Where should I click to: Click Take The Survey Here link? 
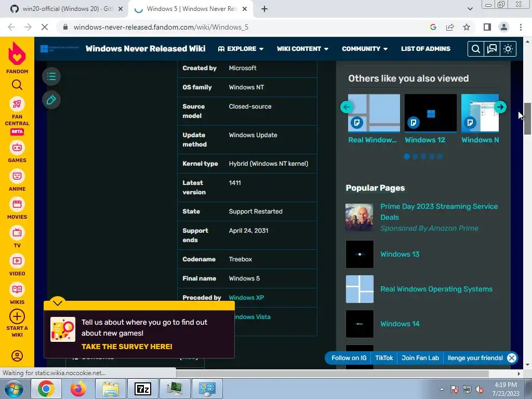127,347
